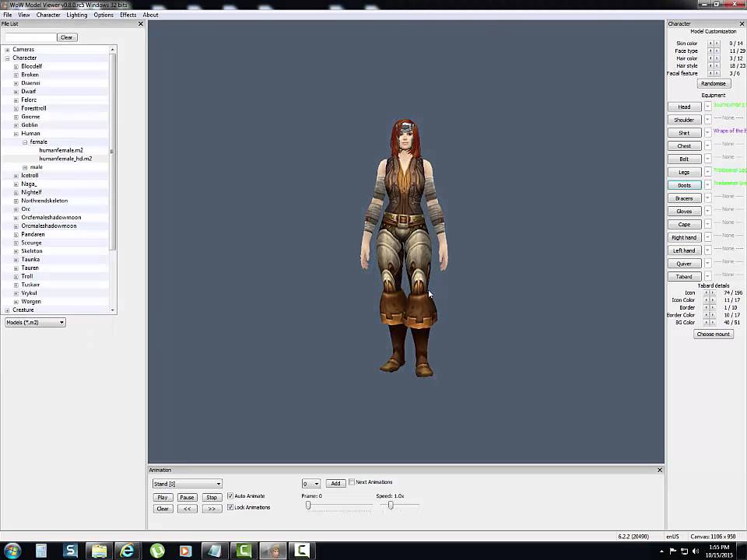
Task: Open the View menu
Action: click(24, 15)
